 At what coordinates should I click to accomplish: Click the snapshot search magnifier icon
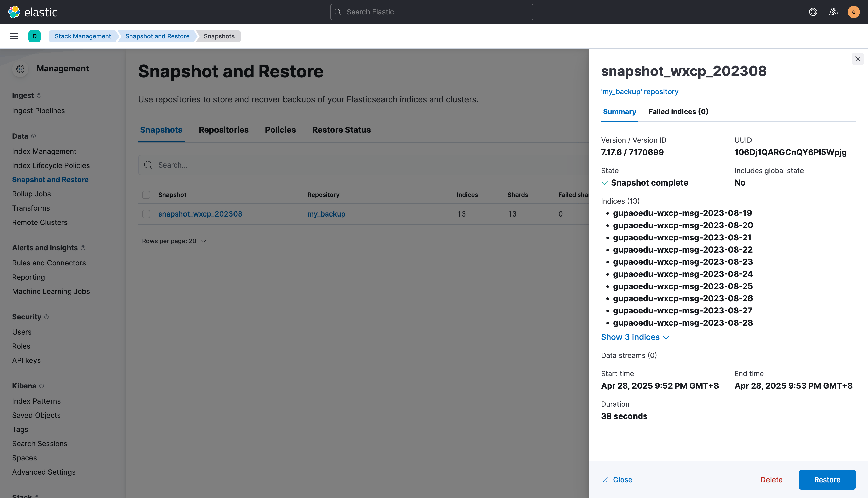click(148, 165)
